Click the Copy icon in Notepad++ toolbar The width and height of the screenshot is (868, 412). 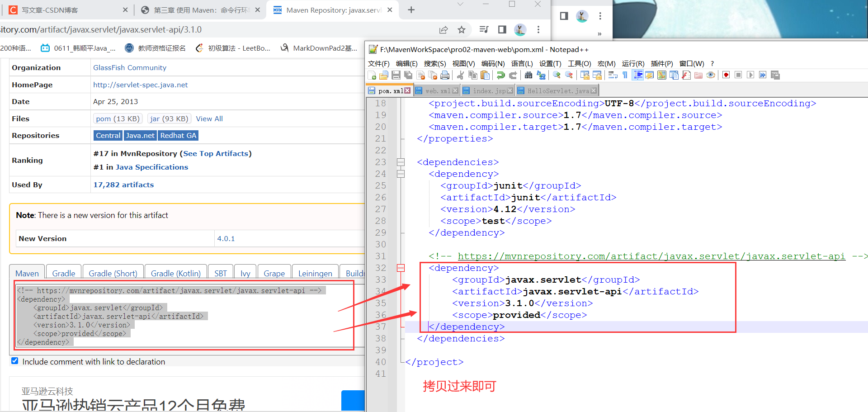[x=473, y=75]
